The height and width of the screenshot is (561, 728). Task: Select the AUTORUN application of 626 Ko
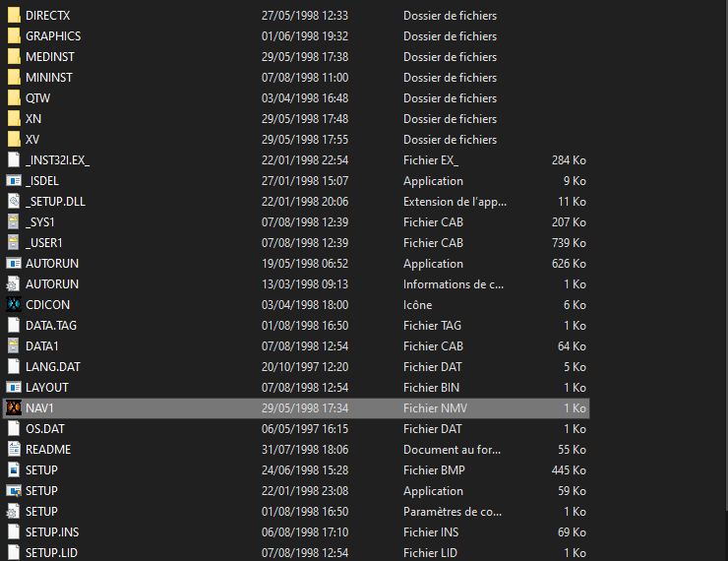click(x=296, y=264)
